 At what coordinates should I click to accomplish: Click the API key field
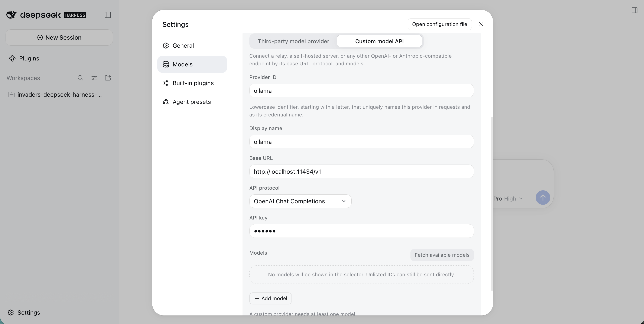coord(361,231)
